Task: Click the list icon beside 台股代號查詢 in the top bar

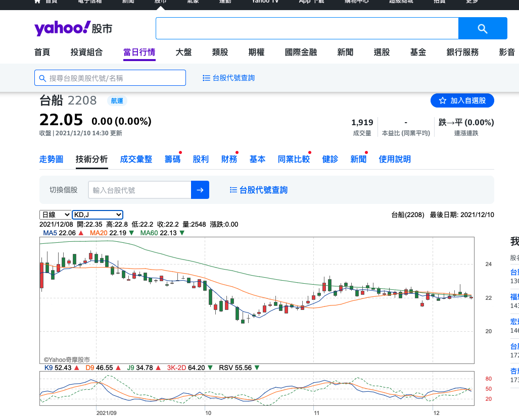Action: [206, 78]
